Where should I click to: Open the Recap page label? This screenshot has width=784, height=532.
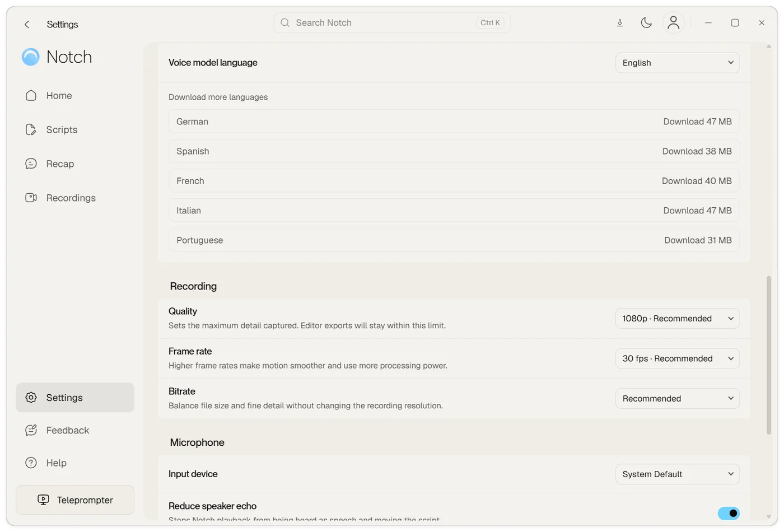click(60, 164)
